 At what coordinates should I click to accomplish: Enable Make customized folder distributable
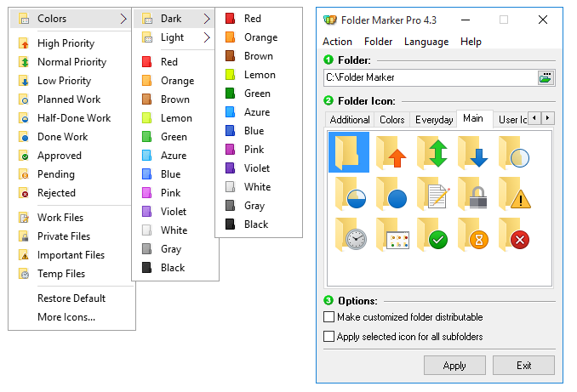click(329, 317)
